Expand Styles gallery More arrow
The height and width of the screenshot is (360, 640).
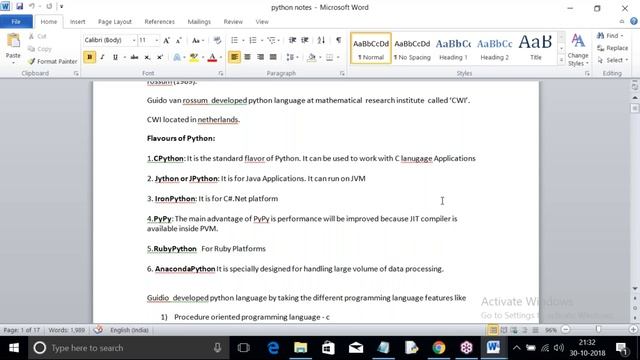coord(561,60)
